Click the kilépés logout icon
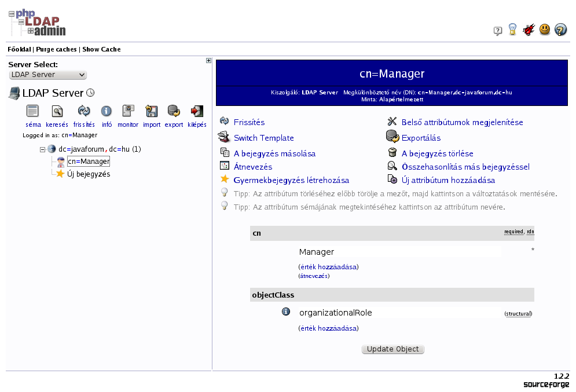The width and height of the screenshot is (576, 392). [197, 111]
